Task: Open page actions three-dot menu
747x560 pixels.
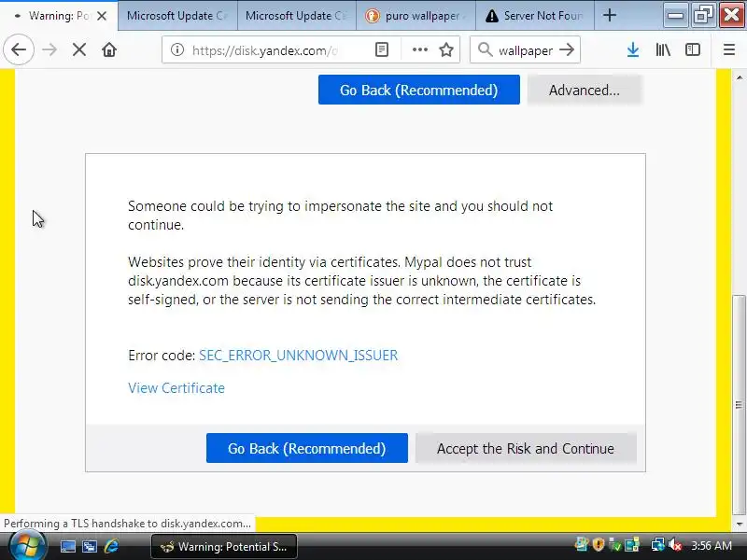Action: 419,49
